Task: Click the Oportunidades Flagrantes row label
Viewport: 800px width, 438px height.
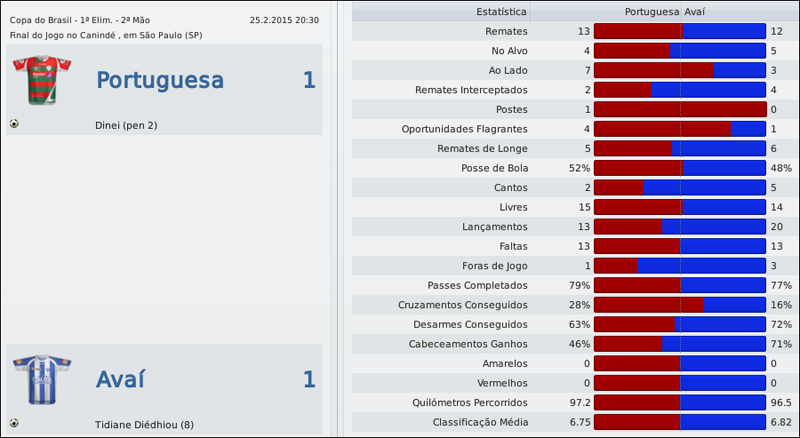Action: [464, 129]
